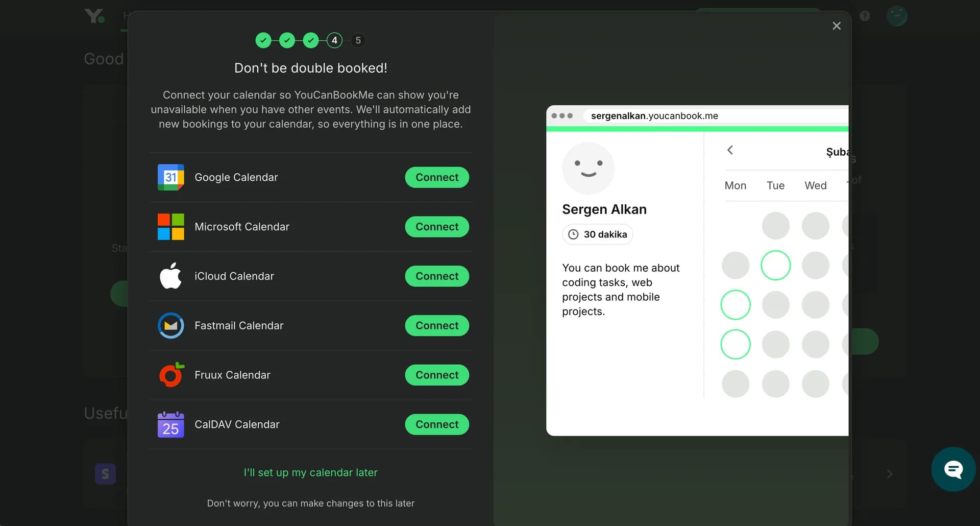This screenshot has width=980, height=526.
Task: Click the user avatar at top right
Action: [x=897, y=16]
